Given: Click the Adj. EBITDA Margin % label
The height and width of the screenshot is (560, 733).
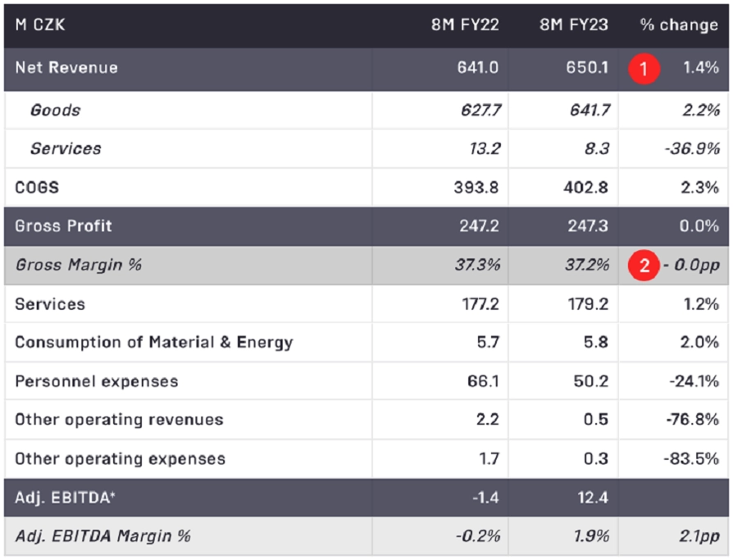Looking at the screenshot, I should click(x=102, y=536).
